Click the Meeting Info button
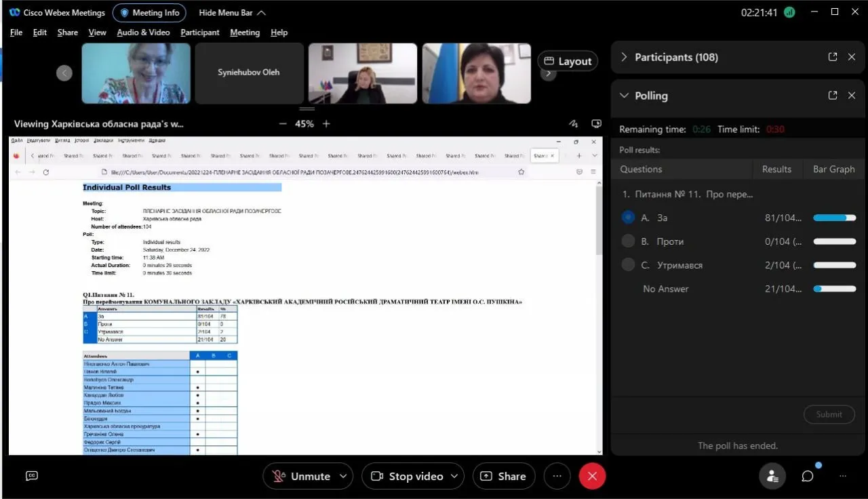Viewport: 868px width, 499px height. click(x=149, y=13)
